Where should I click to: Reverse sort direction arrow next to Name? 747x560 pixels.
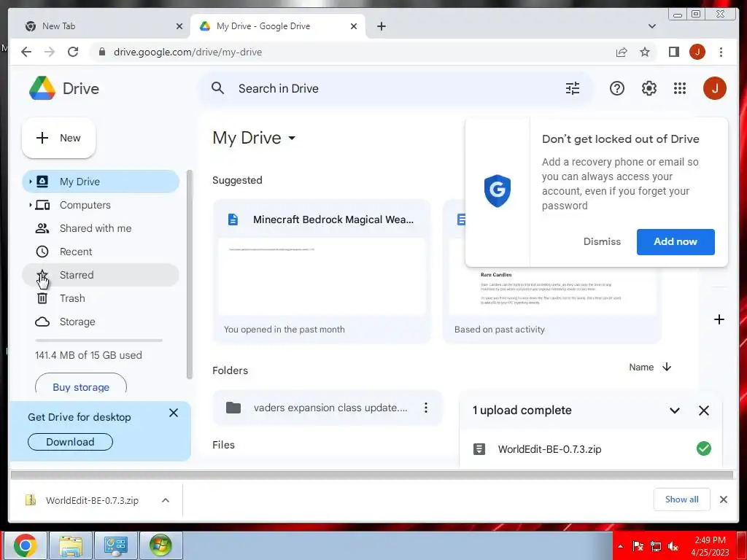coord(667,367)
